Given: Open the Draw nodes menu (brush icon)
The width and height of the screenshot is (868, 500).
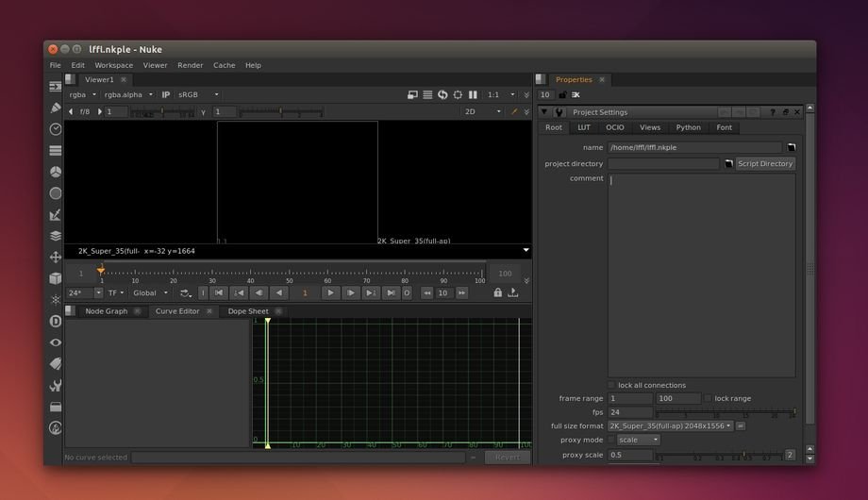Looking at the screenshot, I should point(56,108).
